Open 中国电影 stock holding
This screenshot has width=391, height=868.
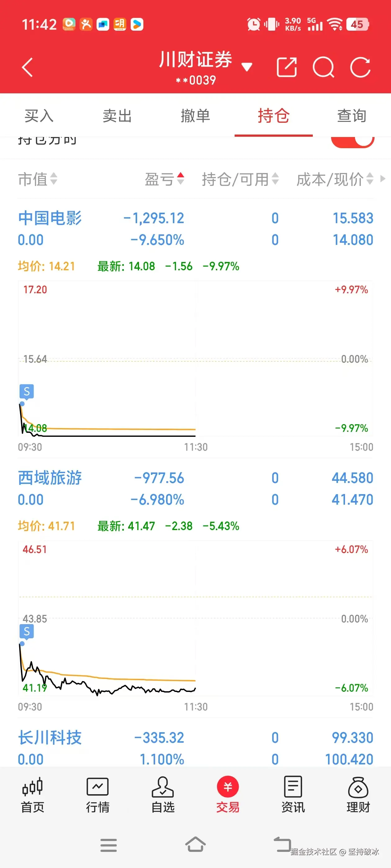coord(50,218)
